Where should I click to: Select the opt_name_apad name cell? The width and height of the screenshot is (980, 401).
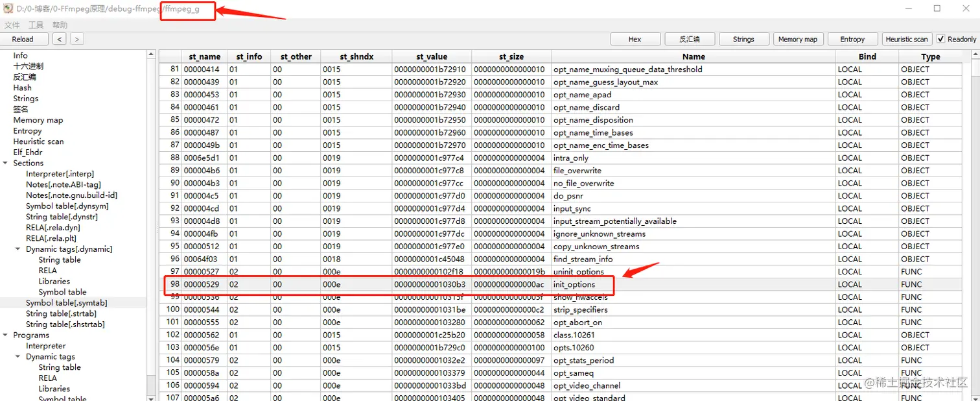pos(694,95)
